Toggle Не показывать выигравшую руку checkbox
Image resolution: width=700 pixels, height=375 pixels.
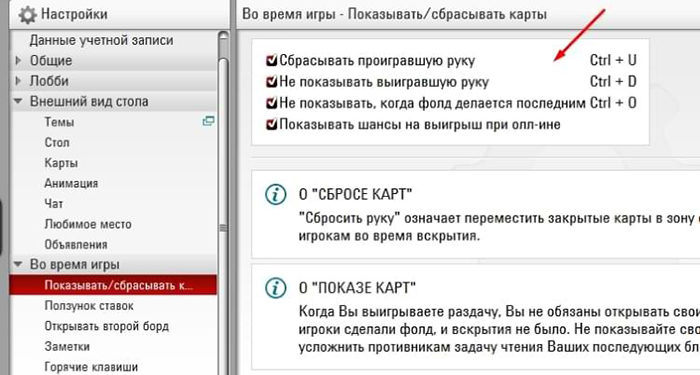click(271, 82)
